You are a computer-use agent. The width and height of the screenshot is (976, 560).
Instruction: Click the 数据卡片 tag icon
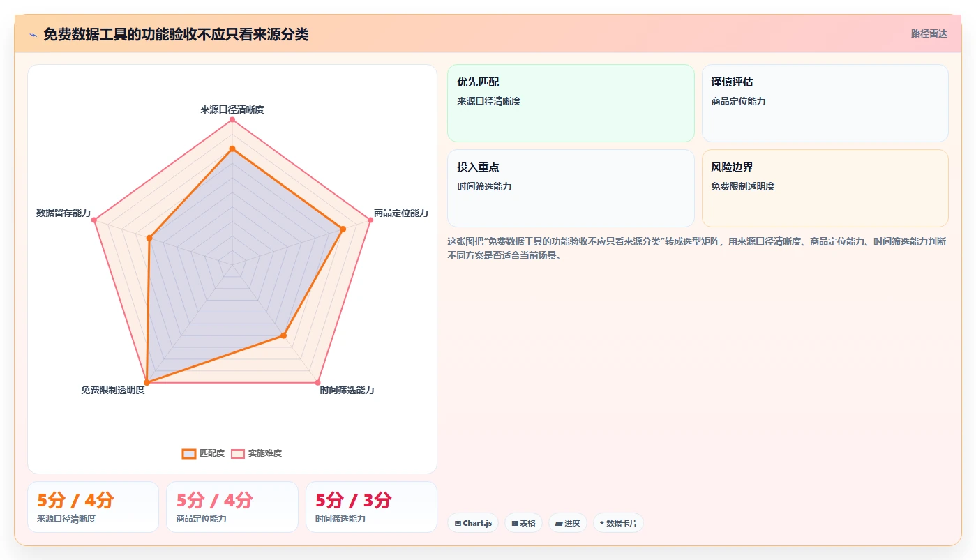(601, 523)
